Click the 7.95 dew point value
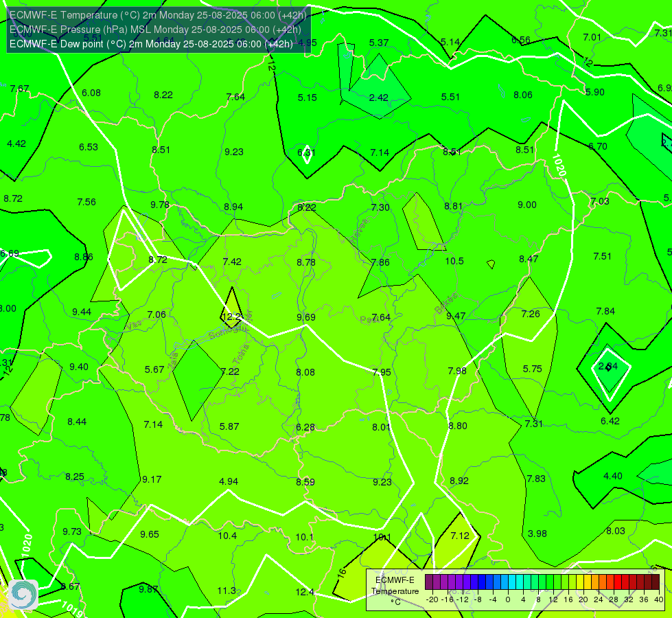 pyautogui.click(x=382, y=371)
